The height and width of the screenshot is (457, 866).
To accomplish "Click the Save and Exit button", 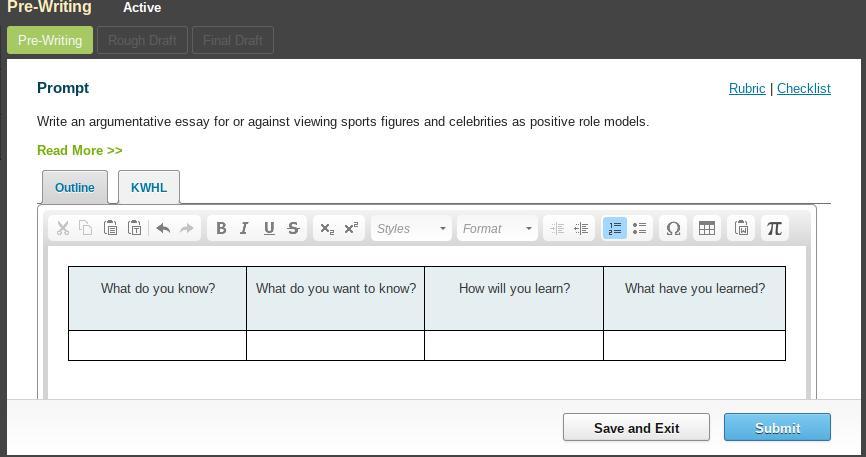I will click(636, 428).
